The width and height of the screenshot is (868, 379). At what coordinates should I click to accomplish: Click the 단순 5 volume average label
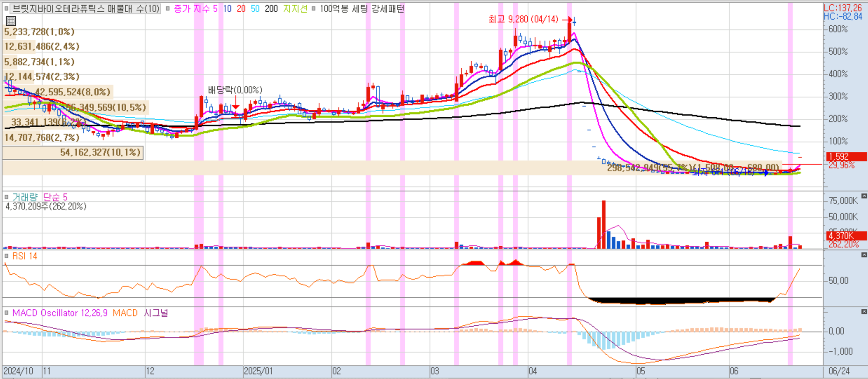coord(55,197)
